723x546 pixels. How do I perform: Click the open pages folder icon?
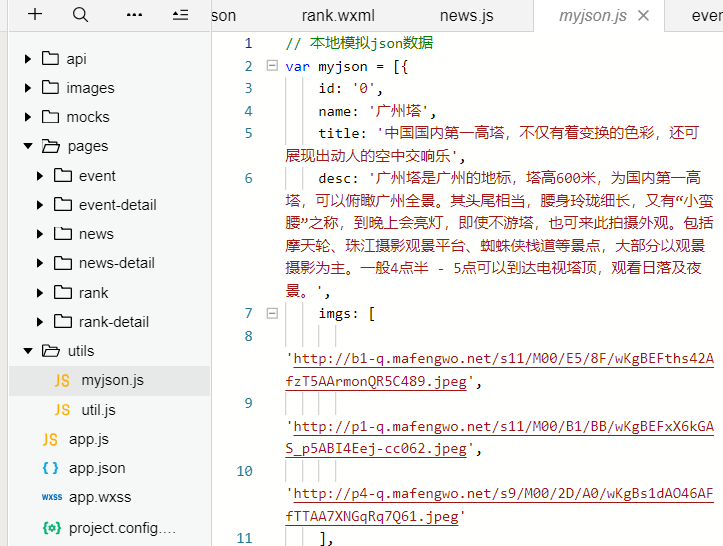(x=51, y=146)
